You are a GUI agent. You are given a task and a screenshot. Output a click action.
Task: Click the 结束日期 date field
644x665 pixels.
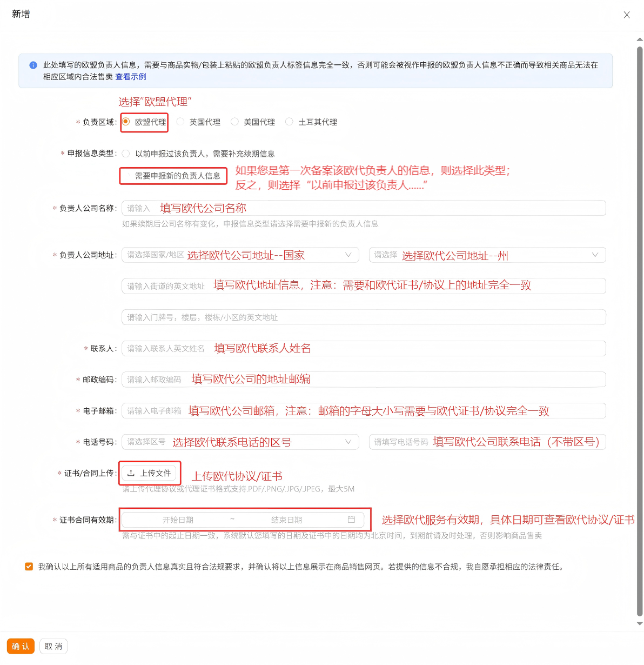(286, 520)
